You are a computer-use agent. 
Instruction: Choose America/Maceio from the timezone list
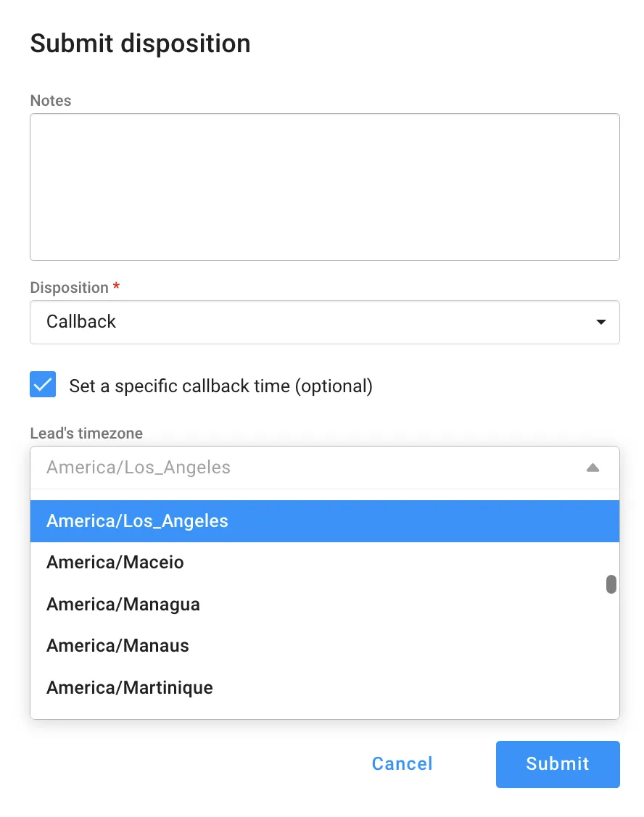pyautogui.click(x=115, y=563)
